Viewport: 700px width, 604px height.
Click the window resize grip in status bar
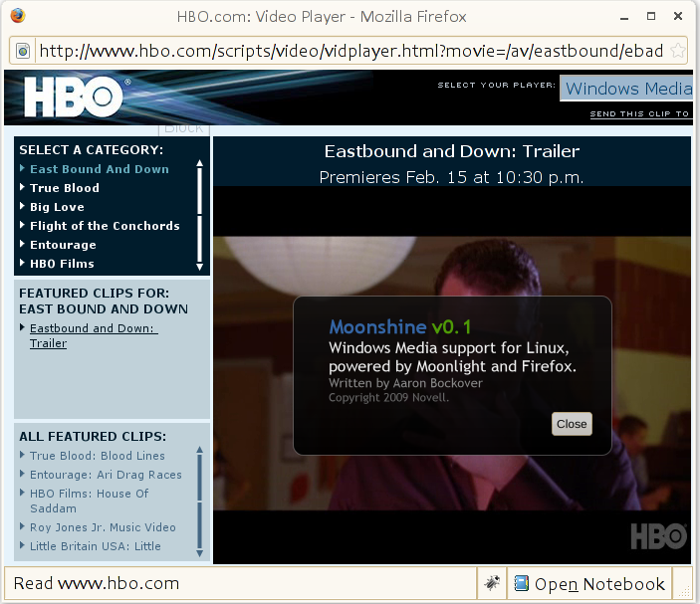coord(684,591)
